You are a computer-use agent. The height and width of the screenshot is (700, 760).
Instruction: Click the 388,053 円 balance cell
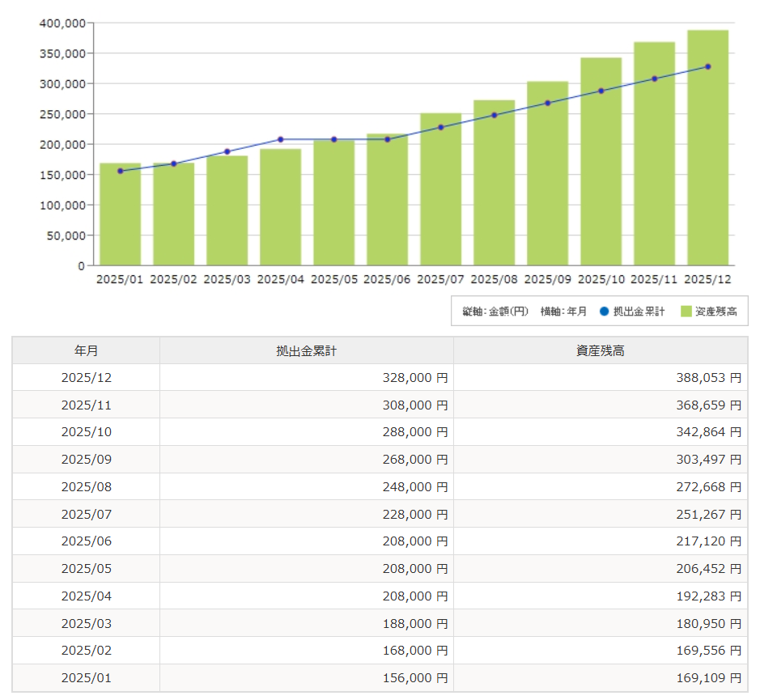[706, 377]
